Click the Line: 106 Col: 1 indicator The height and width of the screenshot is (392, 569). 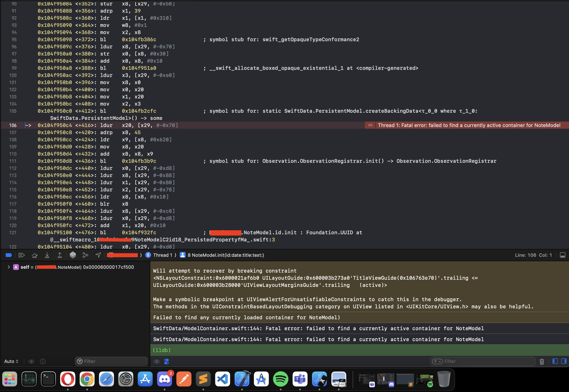click(533, 255)
